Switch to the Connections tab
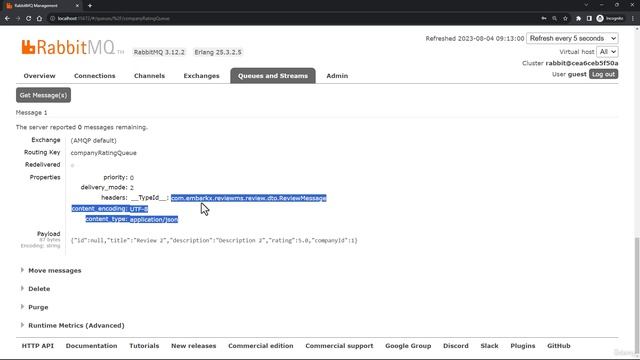The image size is (640, 360). 95,76
